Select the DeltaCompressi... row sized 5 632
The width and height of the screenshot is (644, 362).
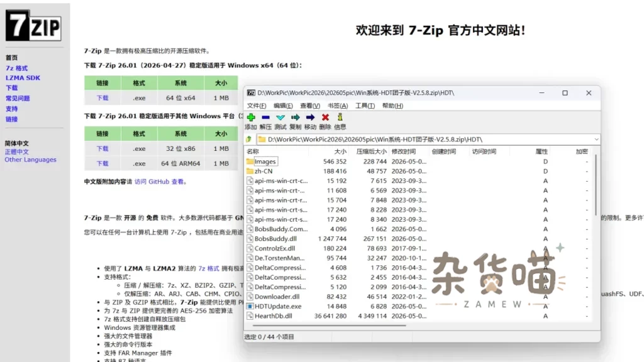[418, 277]
